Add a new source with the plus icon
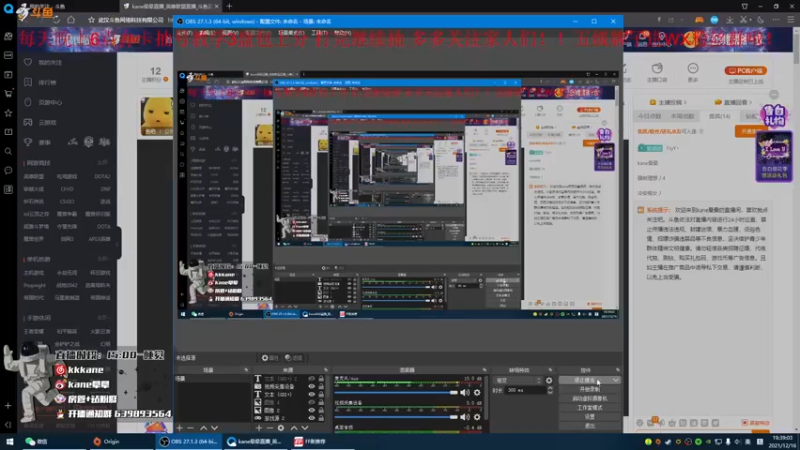 (x=259, y=428)
